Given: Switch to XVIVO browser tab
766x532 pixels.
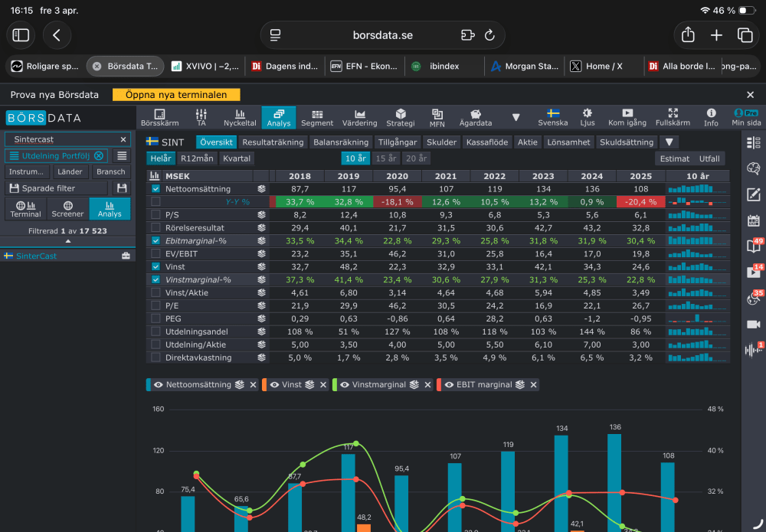Looking at the screenshot, I should coord(205,67).
